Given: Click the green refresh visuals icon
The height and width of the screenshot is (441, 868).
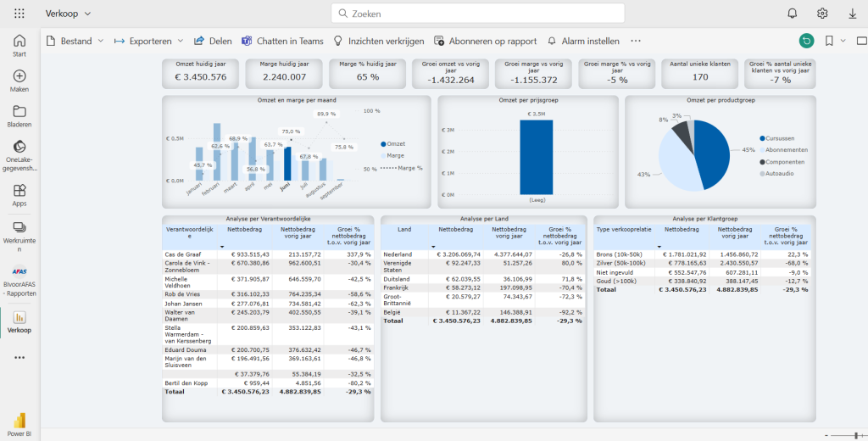Looking at the screenshot, I should tap(806, 41).
